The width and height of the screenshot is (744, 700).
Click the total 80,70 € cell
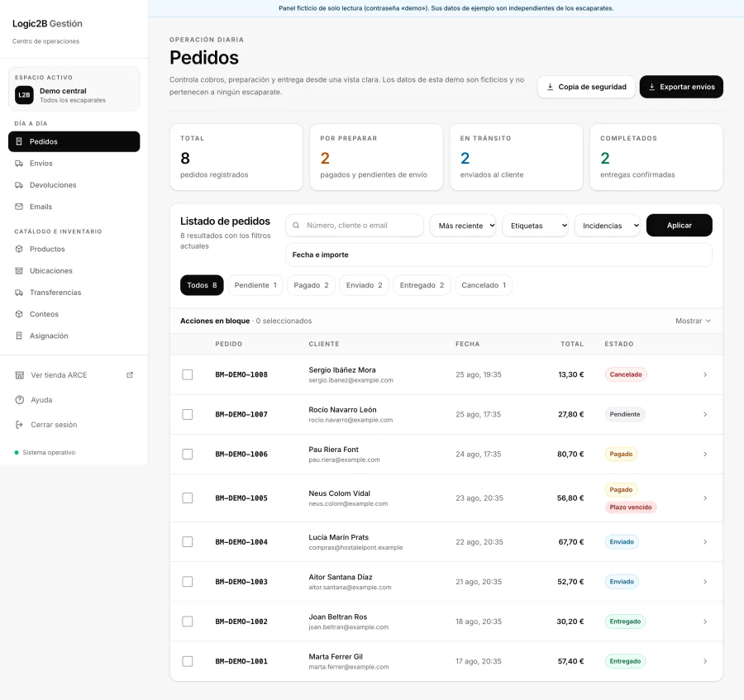click(x=570, y=455)
